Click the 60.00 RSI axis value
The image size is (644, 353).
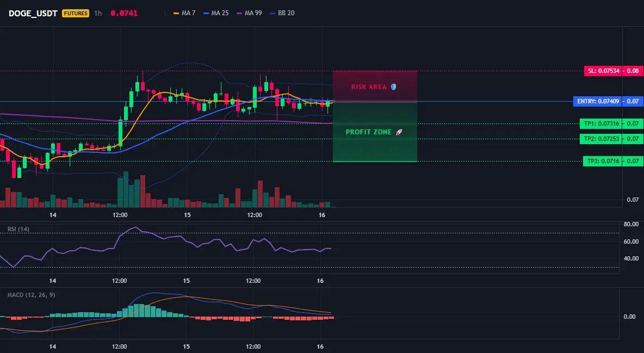[631, 241]
